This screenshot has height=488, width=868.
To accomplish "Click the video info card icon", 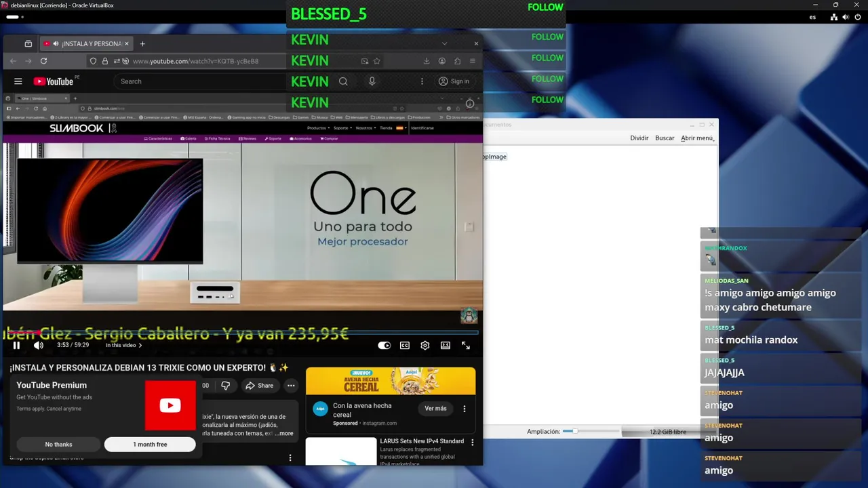I will pyautogui.click(x=470, y=104).
